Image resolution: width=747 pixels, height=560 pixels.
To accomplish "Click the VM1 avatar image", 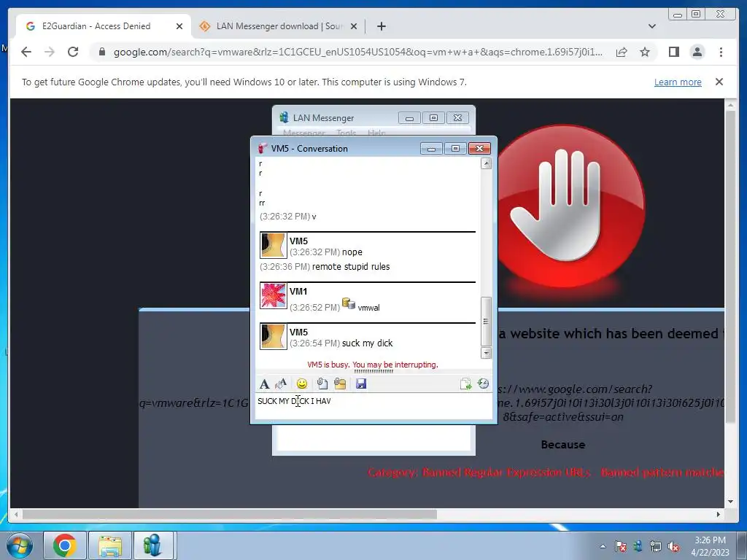I will [x=274, y=296].
